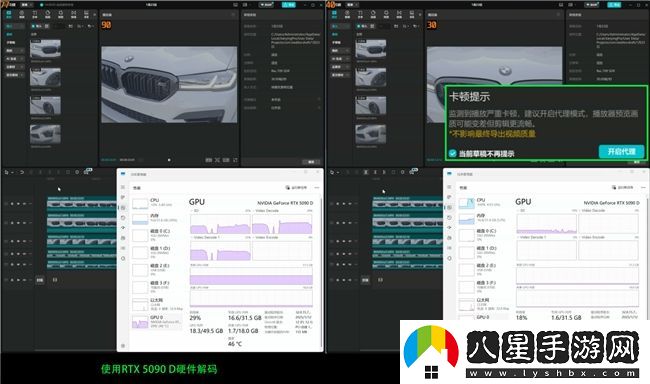Click the undo arrow in left timeline toolbar
Screen dimensions: 650x384
pyautogui.click(x=22, y=172)
